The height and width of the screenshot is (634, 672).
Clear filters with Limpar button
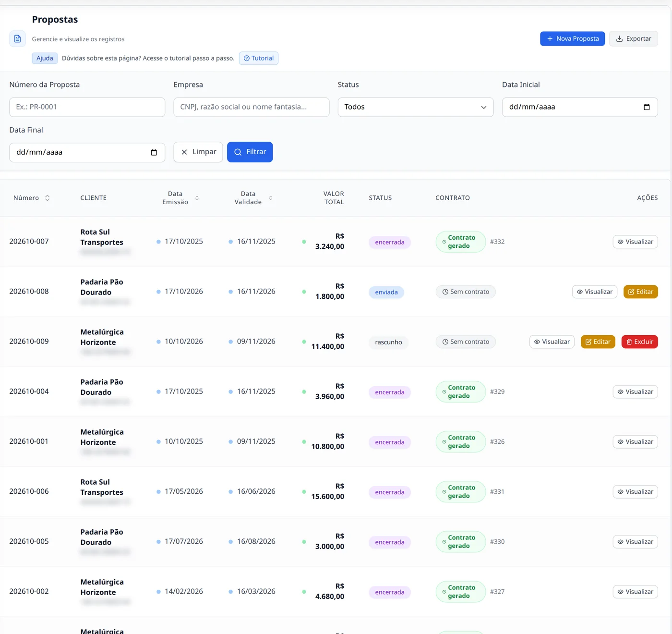click(198, 152)
